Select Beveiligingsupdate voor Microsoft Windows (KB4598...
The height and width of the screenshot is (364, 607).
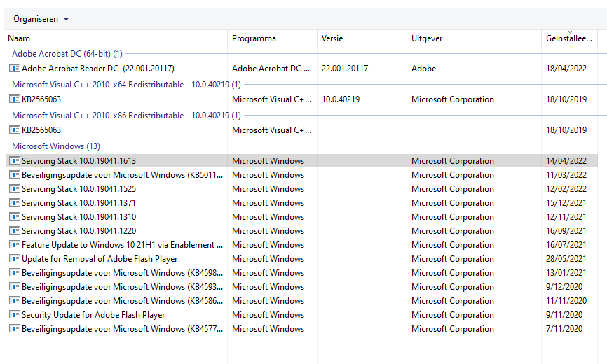click(x=123, y=273)
